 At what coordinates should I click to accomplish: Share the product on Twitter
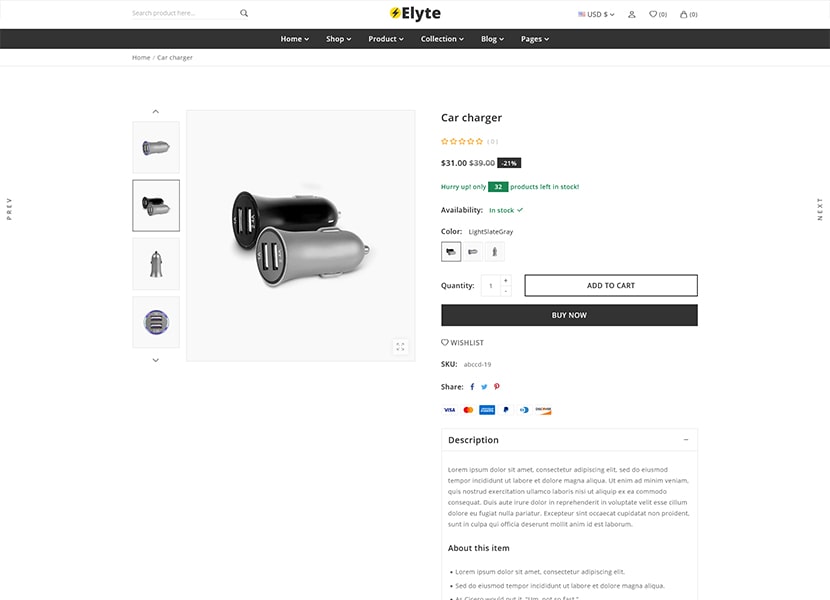point(484,385)
